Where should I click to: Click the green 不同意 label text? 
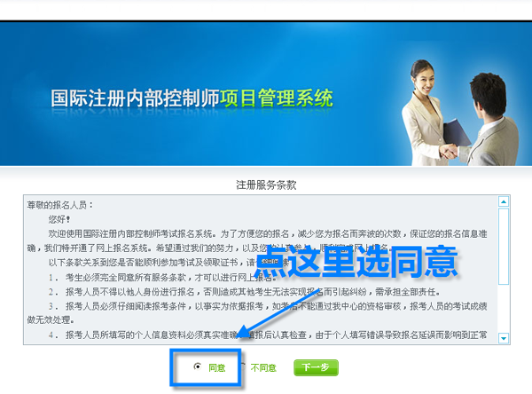tap(263, 368)
